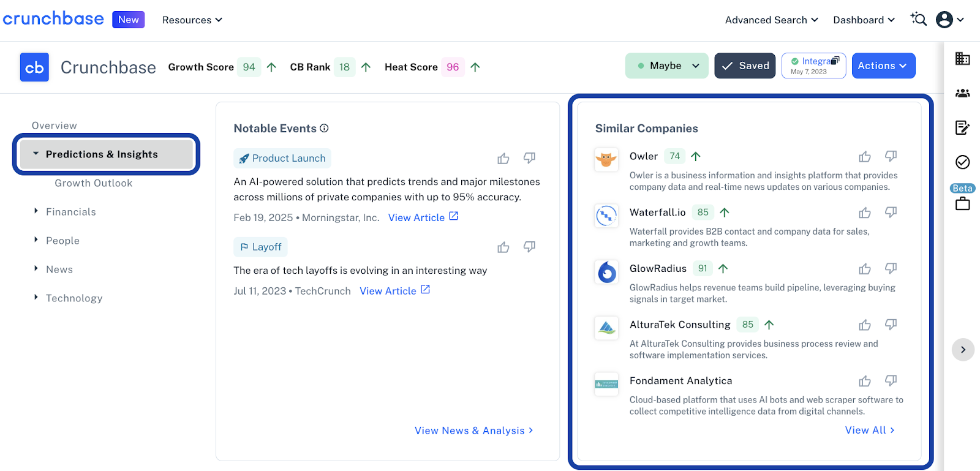Click the AlturaTek Consulting logo thumbnail
The height and width of the screenshot is (471, 980).
click(x=606, y=328)
